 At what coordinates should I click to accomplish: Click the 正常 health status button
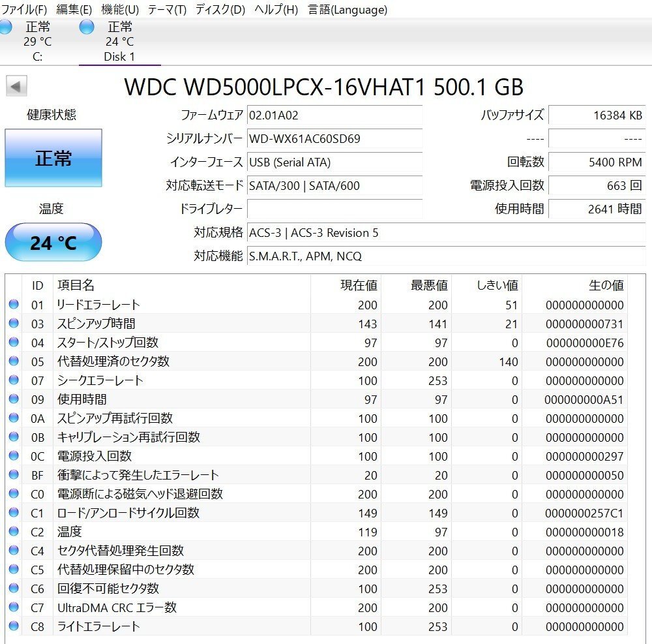[x=53, y=158]
